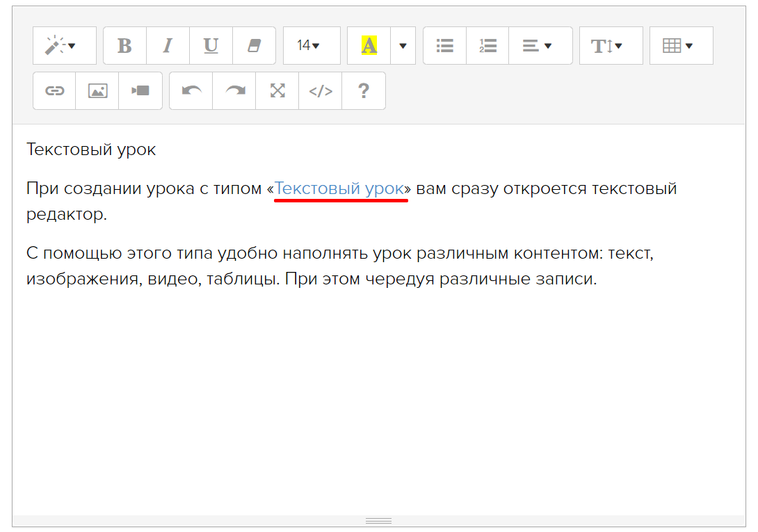The image size is (758, 532).
Task: Click the eraser clear formatting icon
Action: [x=254, y=46]
